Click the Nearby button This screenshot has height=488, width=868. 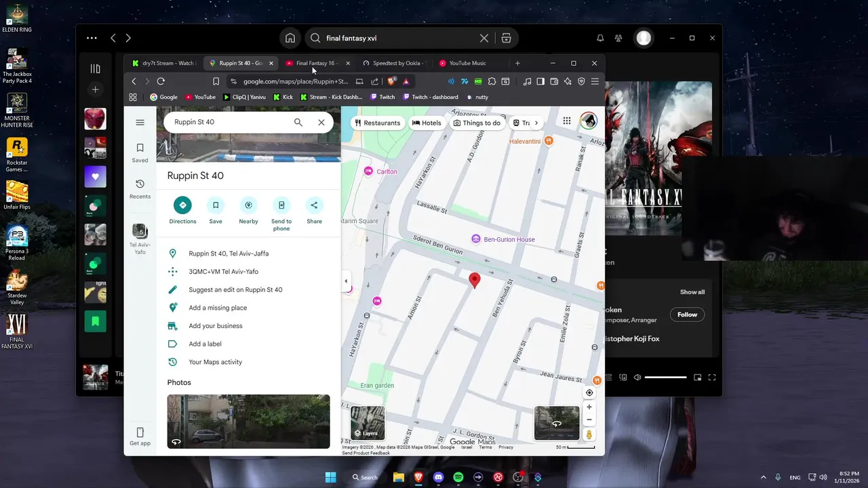(x=248, y=211)
